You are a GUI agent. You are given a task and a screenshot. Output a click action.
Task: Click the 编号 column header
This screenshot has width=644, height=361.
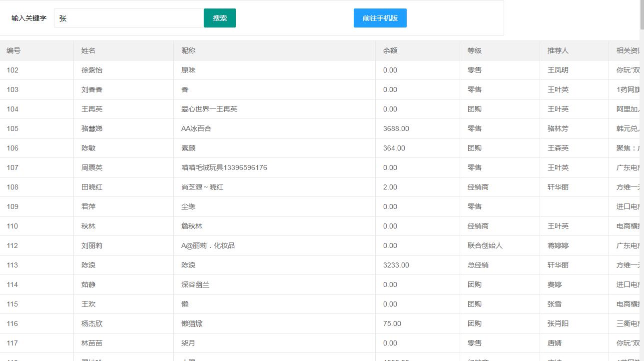13,50
